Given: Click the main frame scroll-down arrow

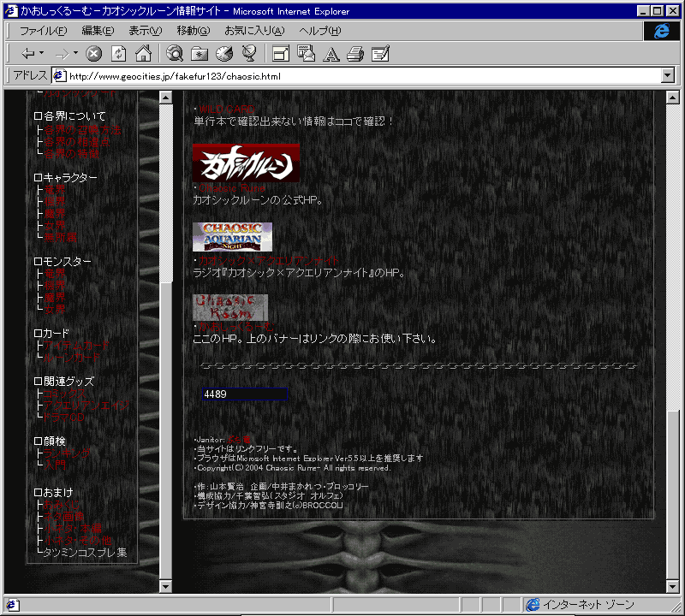Looking at the screenshot, I should coord(673,586).
